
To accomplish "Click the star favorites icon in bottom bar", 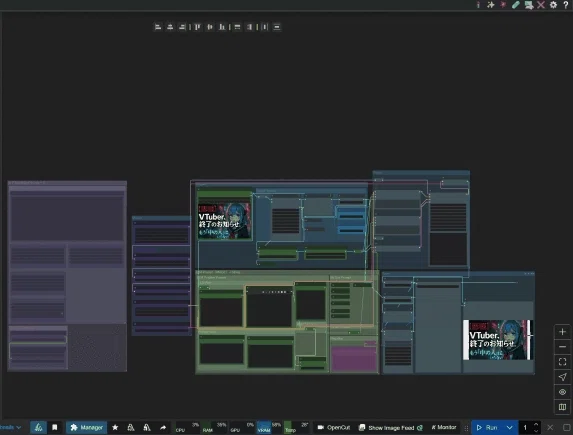I will point(115,427).
